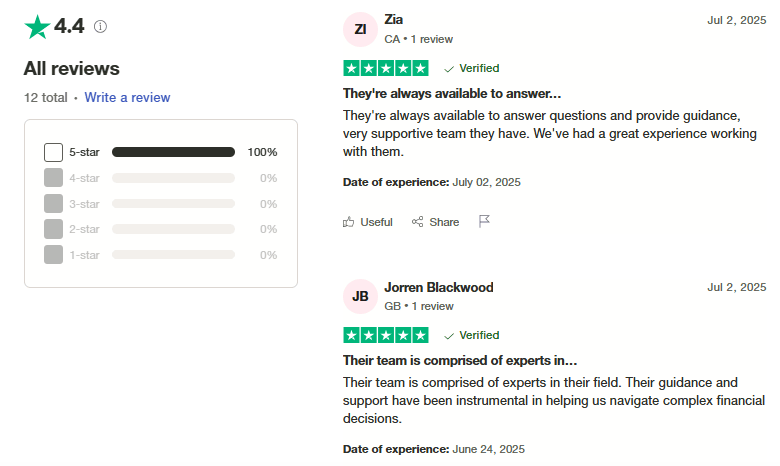The height and width of the screenshot is (466, 780).
Task: Click Zia's ZI avatar
Action: [360, 29]
